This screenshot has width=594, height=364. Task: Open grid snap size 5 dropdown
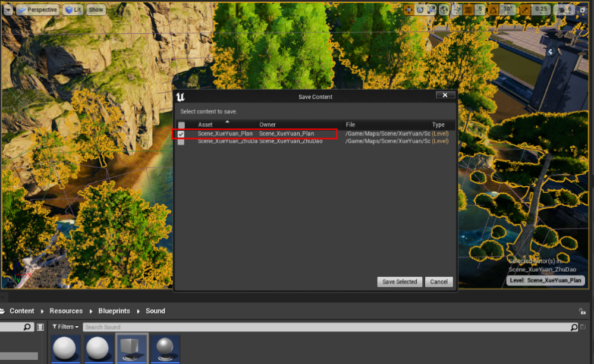[480, 10]
